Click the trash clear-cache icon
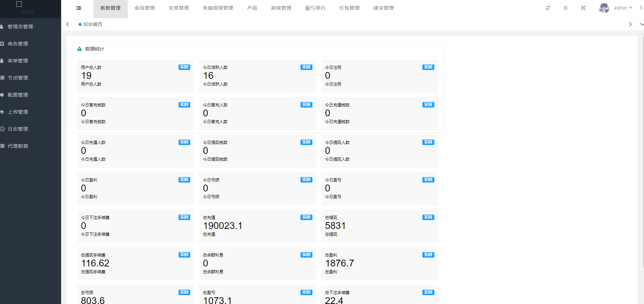This screenshot has width=644, height=304. click(x=565, y=8)
